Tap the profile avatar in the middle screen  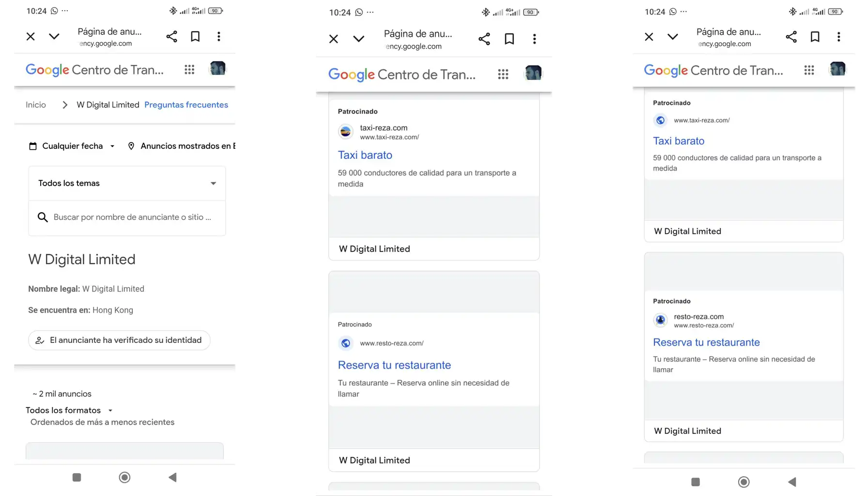point(533,73)
